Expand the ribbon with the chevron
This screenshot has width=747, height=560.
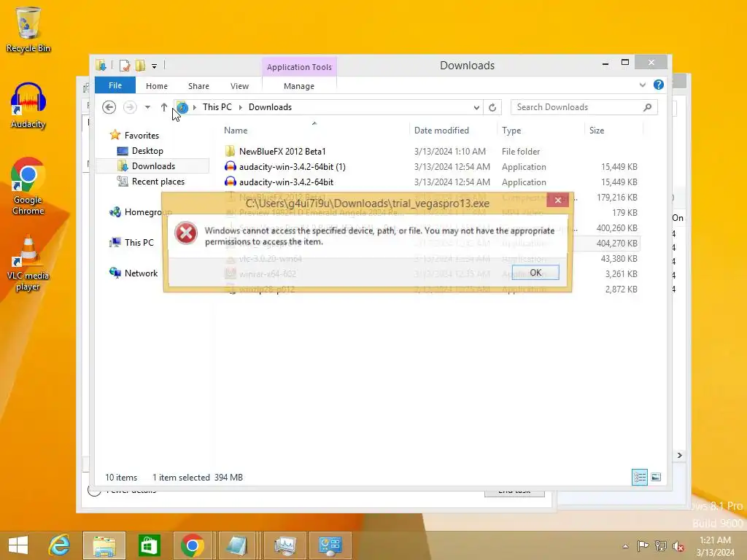642,85
